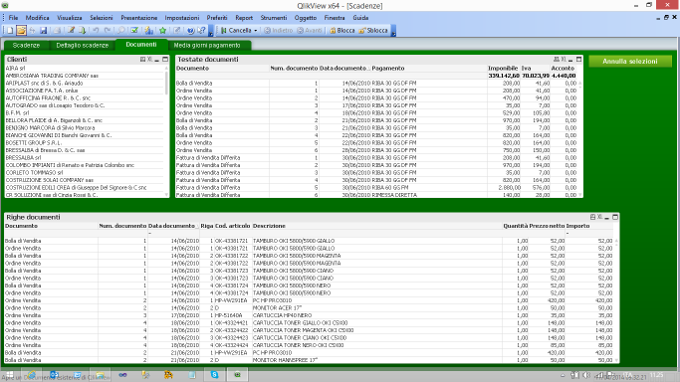The width and height of the screenshot is (680, 382).
Task: Click the Annulla selezioni button
Action: click(630, 61)
